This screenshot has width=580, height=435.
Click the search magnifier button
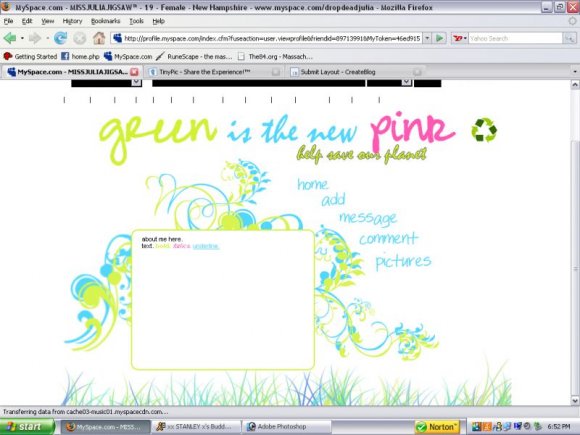click(569, 38)
